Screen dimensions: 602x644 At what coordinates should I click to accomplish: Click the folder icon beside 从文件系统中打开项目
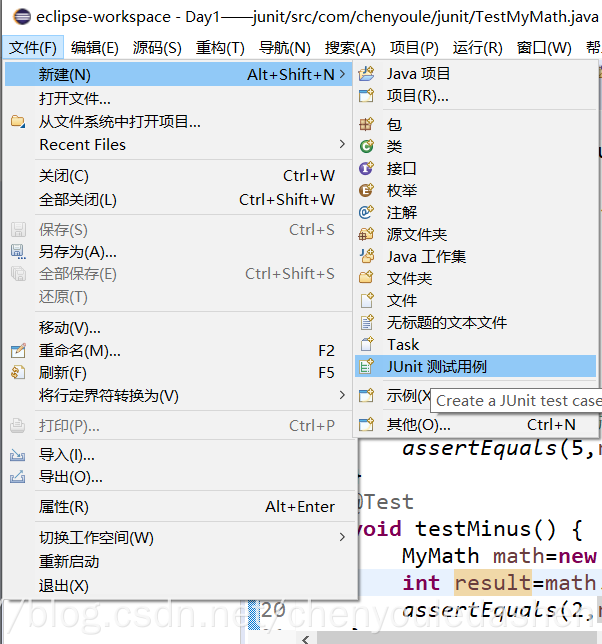click(x=18, y=122)
